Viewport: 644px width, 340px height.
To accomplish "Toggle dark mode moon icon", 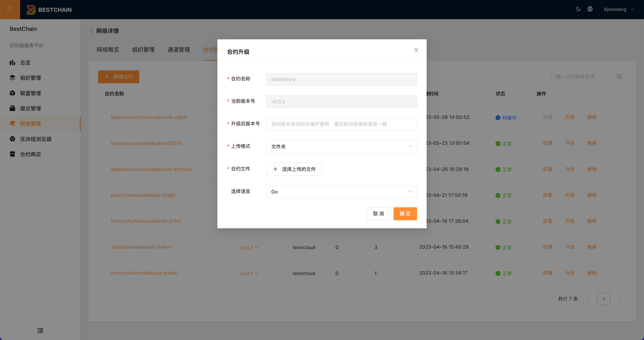I will pos(578,9).
